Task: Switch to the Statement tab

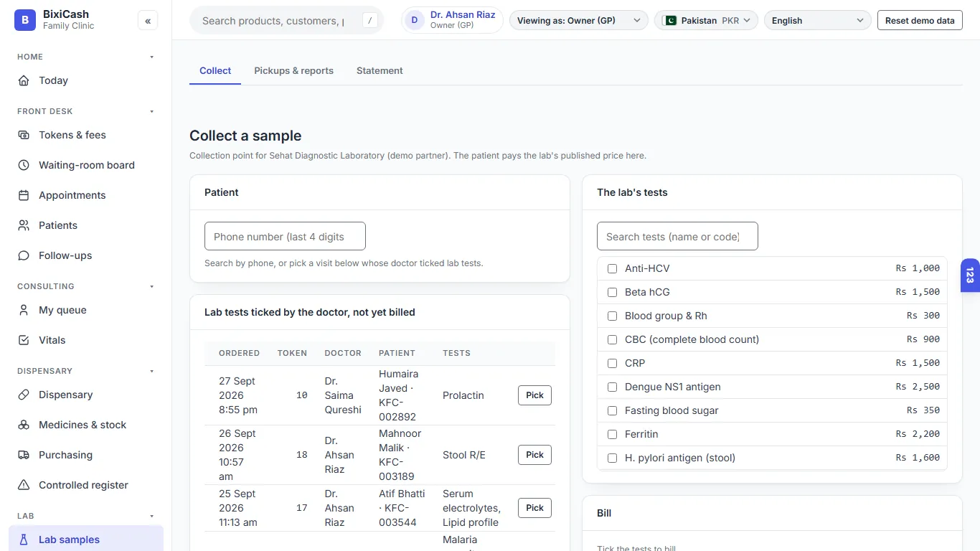Action: (x=380, y=70)
